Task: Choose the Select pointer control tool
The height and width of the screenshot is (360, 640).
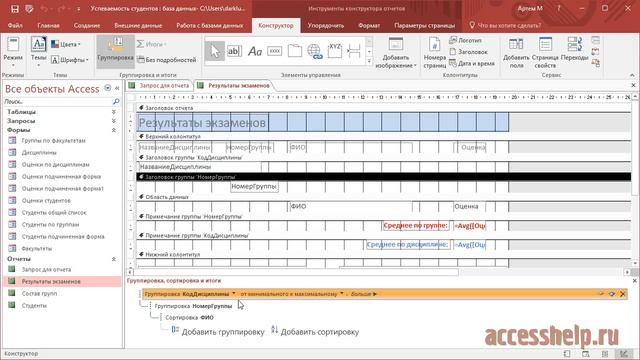Action: coord(215,51)
